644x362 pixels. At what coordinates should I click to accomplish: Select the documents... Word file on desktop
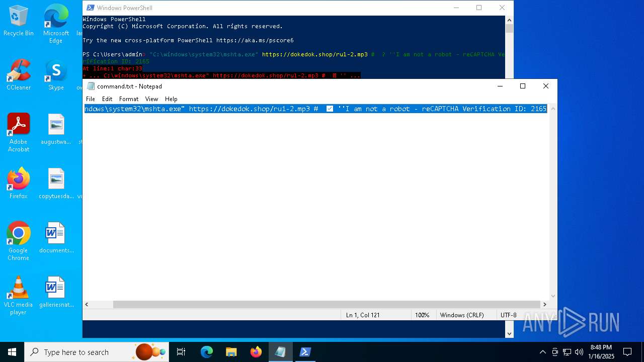tap(56, 238)
